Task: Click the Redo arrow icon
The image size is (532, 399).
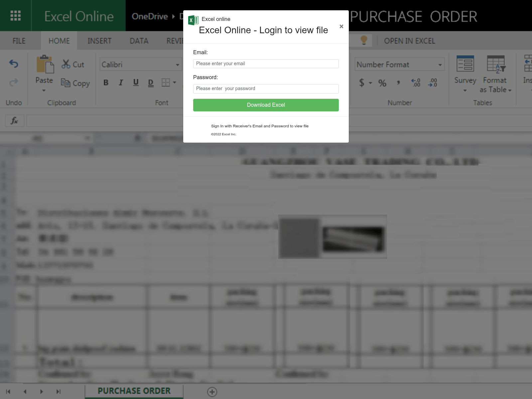Action: click(14, 82)
